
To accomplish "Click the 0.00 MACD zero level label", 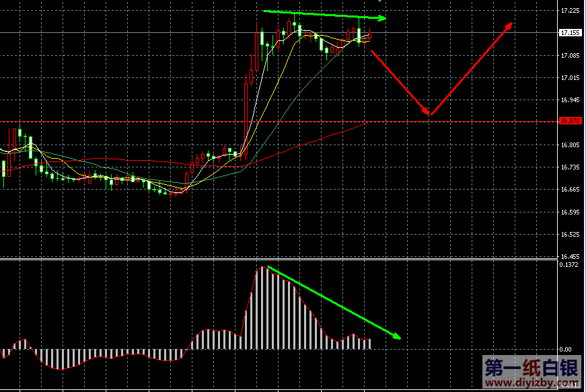I will tap(566, 350).
